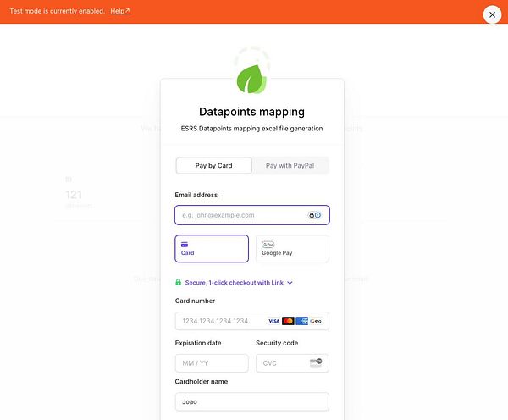508x420 pixels.
Task: Click the Mastercard brand icon
Action: pyautogui.click(x=288, y=321)
